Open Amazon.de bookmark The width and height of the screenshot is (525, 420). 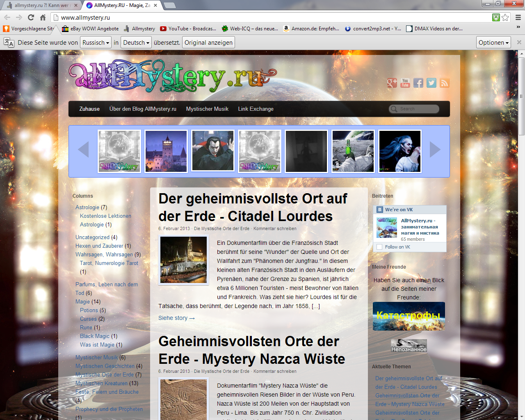click(x=311, y=29)
